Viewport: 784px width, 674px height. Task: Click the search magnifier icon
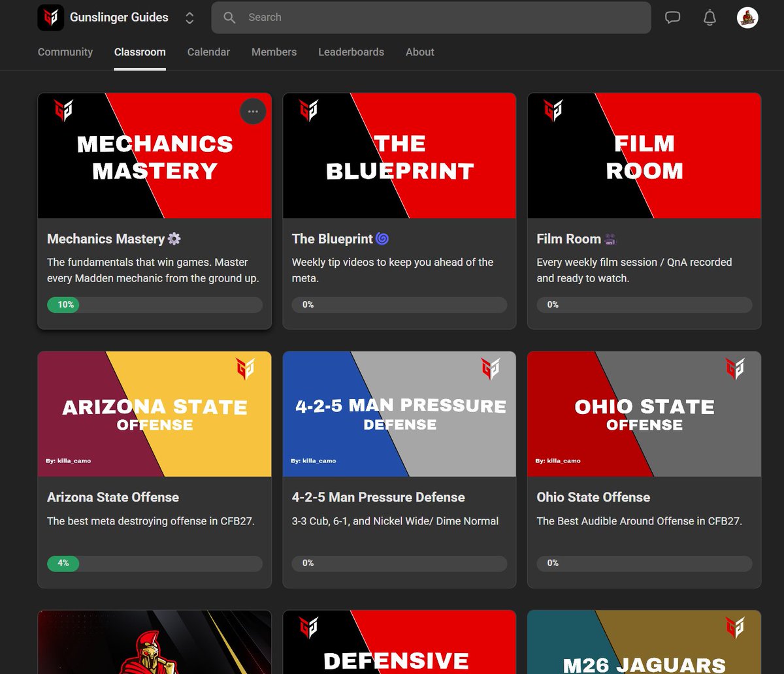click(229, 18)
